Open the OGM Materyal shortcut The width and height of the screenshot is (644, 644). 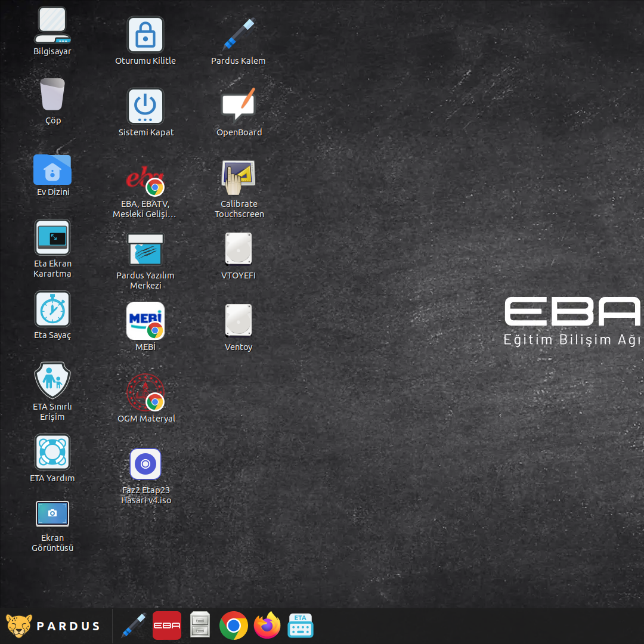[x=145, y=392]
